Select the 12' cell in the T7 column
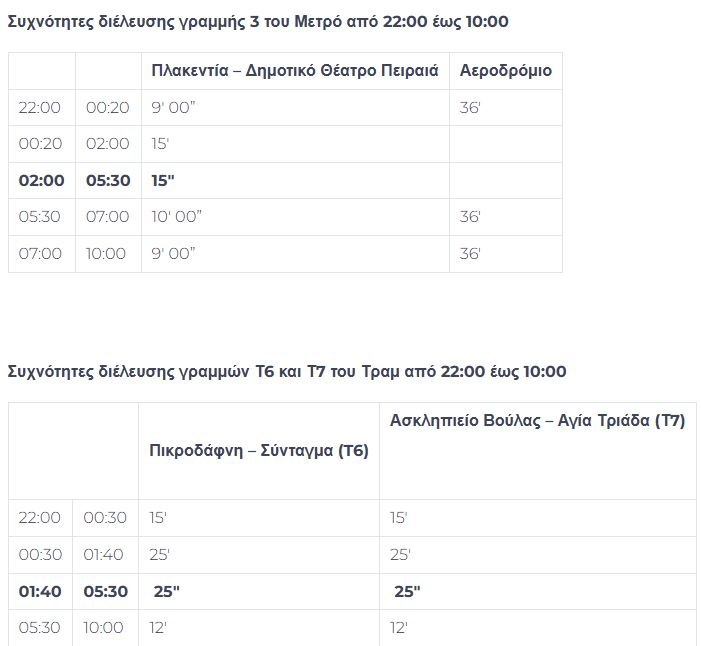Image resolution: width=701 pixels, height=646 pixels. coord(401,628)
